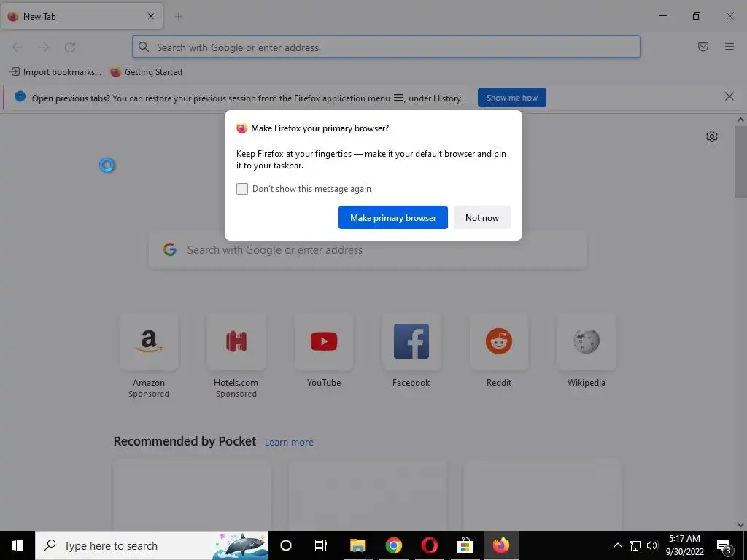
Task: Show hidden system tray icons
Action: (617, 545)
